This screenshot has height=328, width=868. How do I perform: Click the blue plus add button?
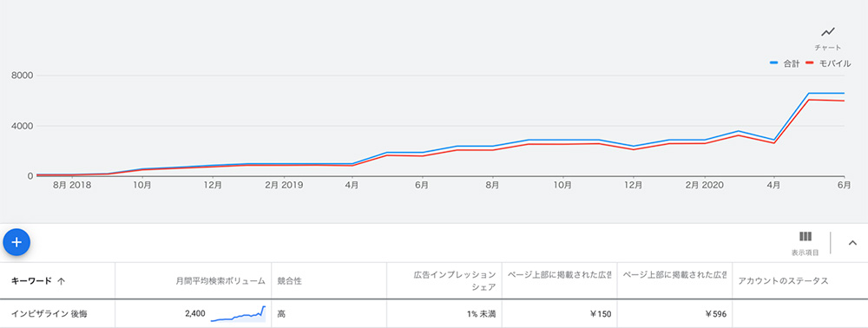[16, 242]
